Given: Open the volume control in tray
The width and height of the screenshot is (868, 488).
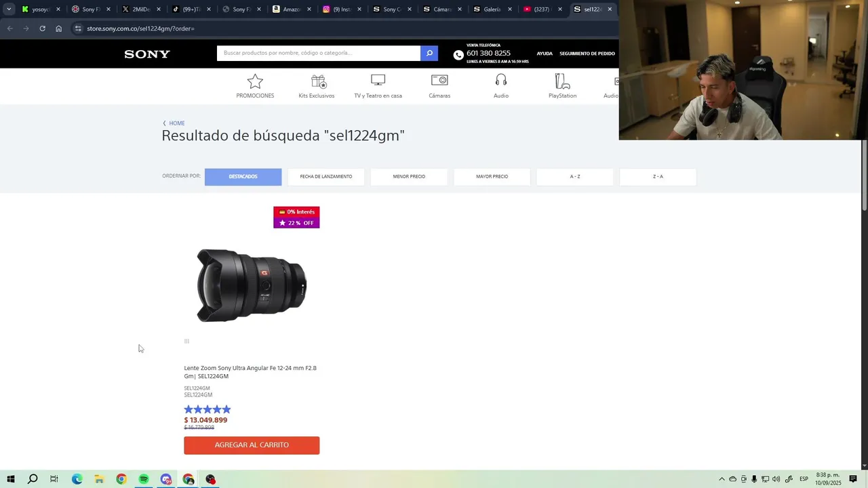Looking at the screenshot, I should click(776, 479).
